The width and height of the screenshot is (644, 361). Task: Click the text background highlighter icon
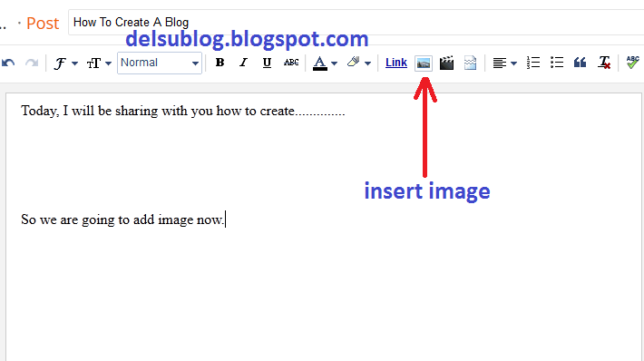353,62
